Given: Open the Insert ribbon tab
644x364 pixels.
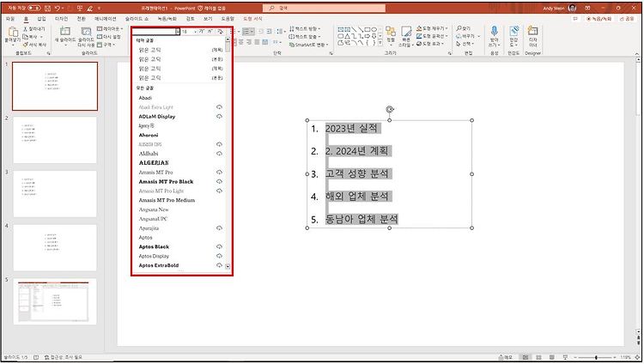Looking at the screenshot, I should point(41,19).
